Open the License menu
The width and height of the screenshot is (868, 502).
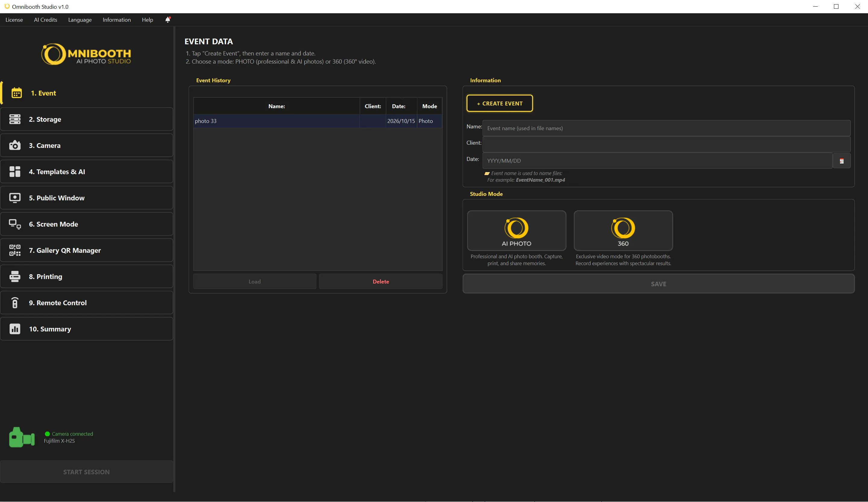tap(14, 20)
